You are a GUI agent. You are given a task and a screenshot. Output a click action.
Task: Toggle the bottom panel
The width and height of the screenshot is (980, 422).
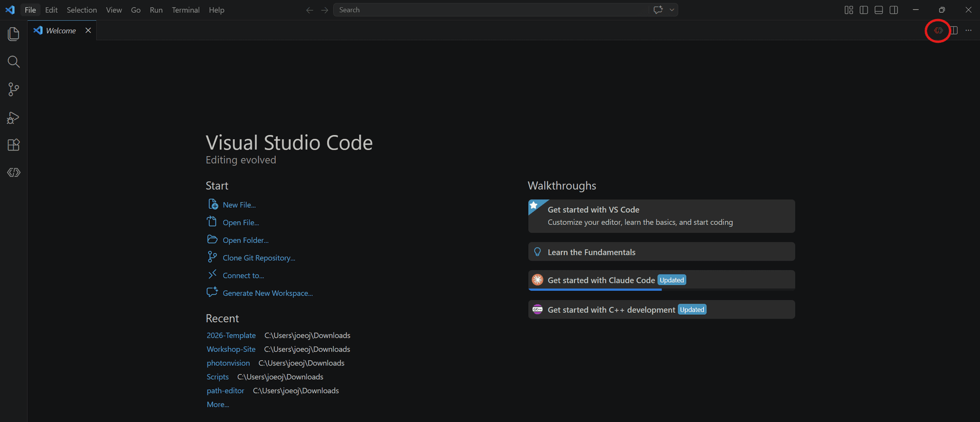[879, 10]
